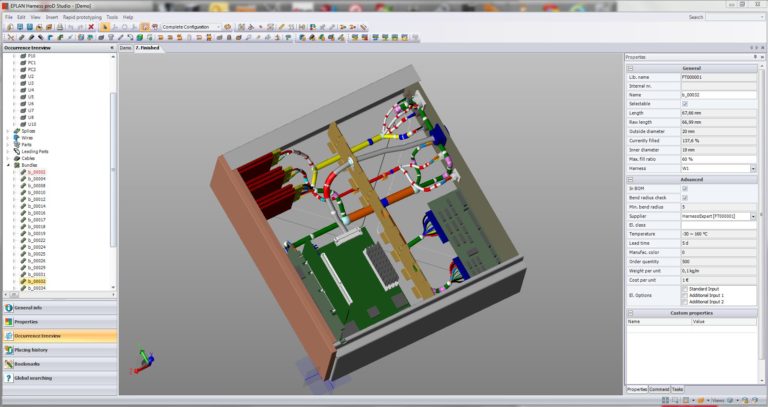Open the Supplier dropdown

click(753, 216)
